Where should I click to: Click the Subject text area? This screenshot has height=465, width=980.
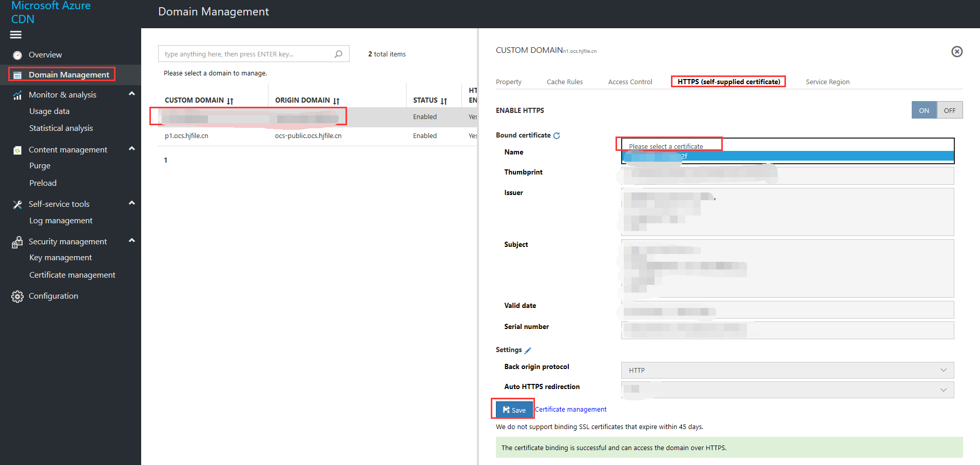pyautogui.click(x=787, y=268)
